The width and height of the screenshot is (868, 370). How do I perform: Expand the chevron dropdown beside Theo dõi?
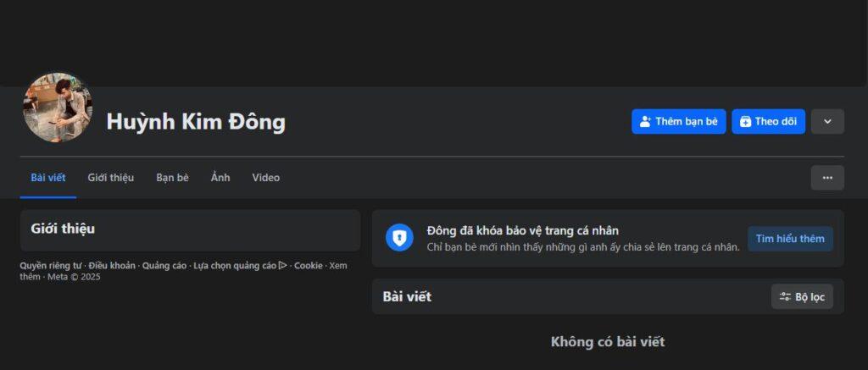click(x=827, y=121)
